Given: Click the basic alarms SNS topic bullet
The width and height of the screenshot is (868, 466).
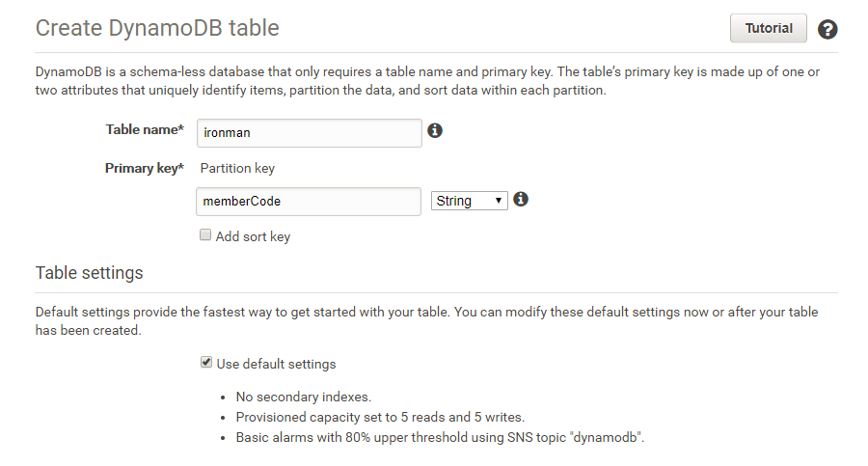Looking at the screenshot, I should 439,437.
